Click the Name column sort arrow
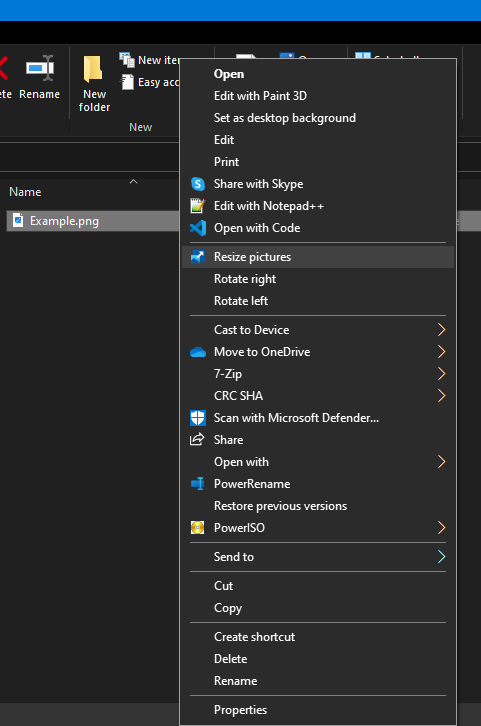The width and height of the screenshot is (481, 726). [133, 182]
